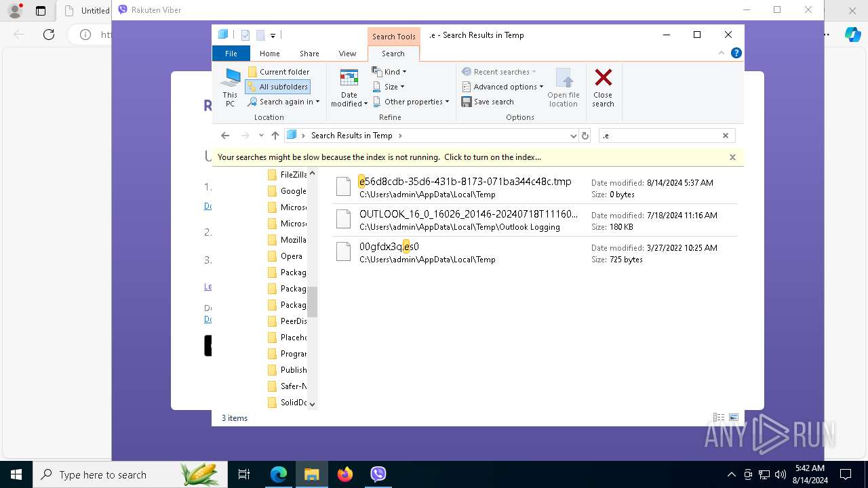Toggle All subfolders search scope
868x488 pixels.
point(277,87)
